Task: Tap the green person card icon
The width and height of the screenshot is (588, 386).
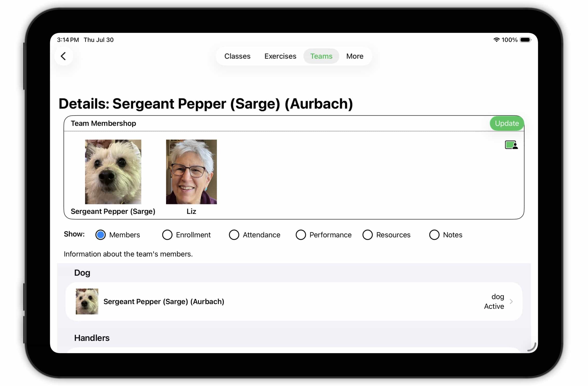Action: [511, 145]
